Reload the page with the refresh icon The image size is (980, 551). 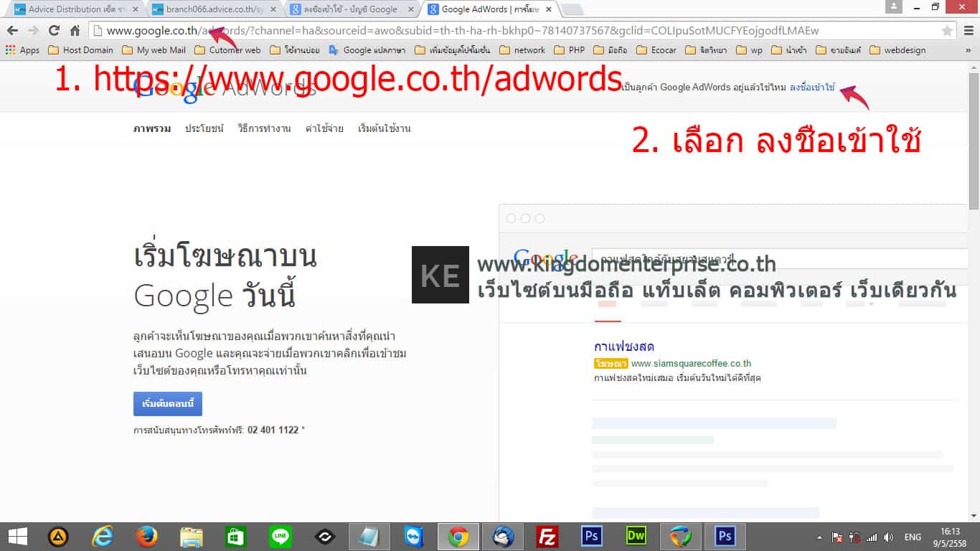pos(55,32)
